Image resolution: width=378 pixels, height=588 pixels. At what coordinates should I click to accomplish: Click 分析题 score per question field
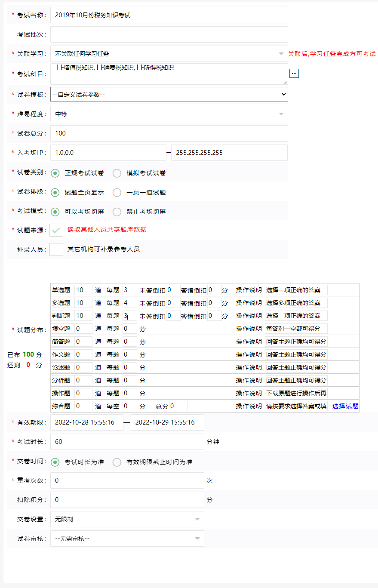[x=129, y=380]
